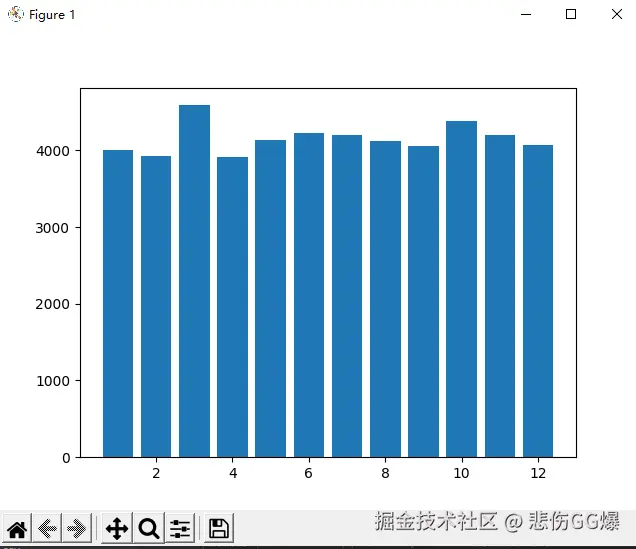
Task: Minimize the Figure 1 window
Action: (526, 14)
